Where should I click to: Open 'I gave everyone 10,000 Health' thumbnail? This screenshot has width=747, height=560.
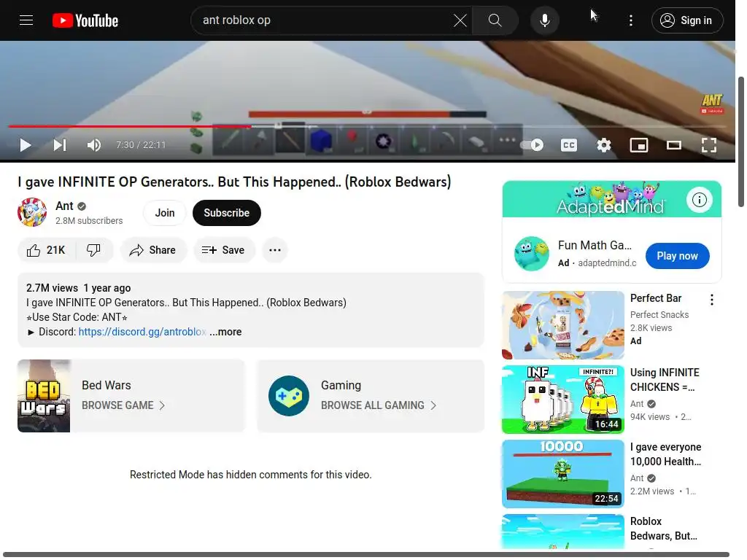click(x=563, y=474)
